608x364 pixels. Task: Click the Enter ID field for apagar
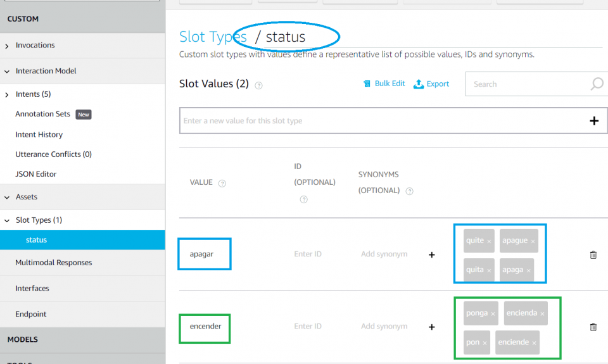pyautogui.click(x=308, y=254)
